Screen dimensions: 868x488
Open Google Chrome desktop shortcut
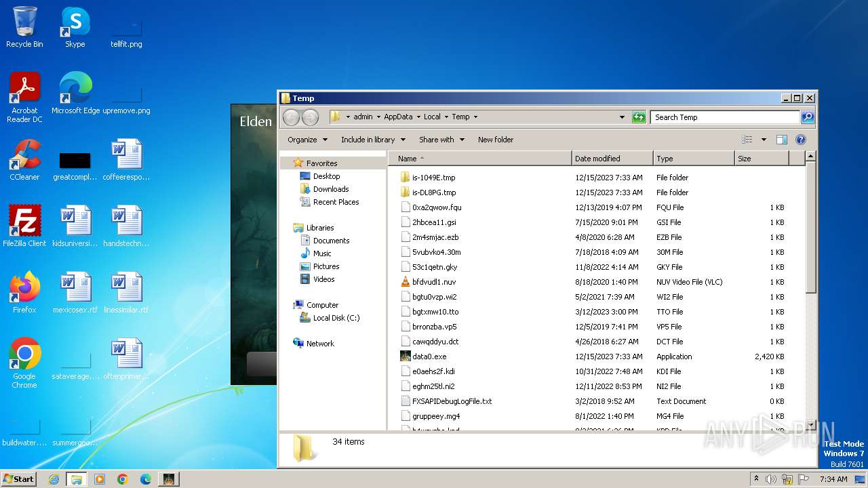click(x=24, y=363)
